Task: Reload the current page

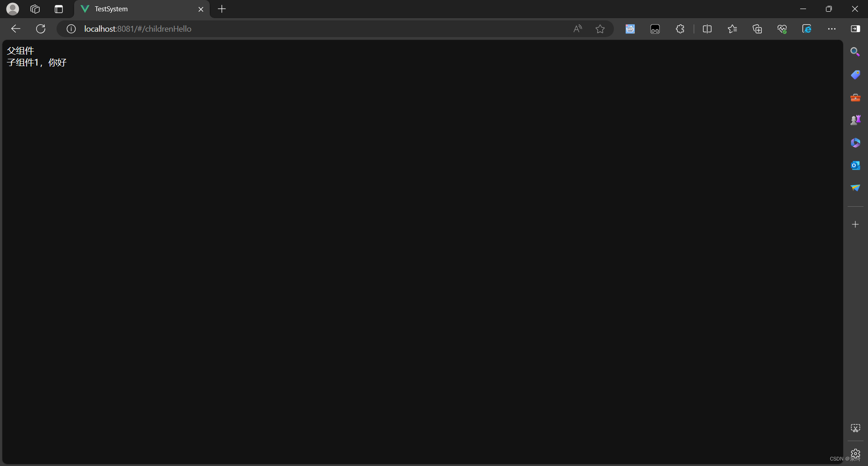Action: coord(41,29)
